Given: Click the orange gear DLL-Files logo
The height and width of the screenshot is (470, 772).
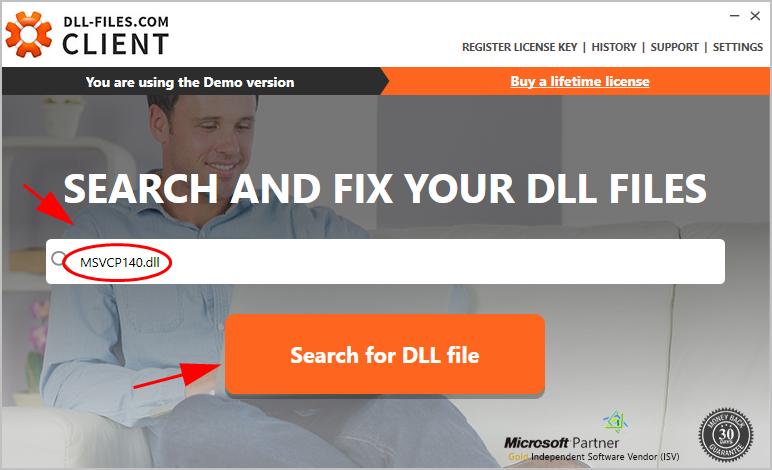Looking at the screenshot, I should (x=29, y=33).
